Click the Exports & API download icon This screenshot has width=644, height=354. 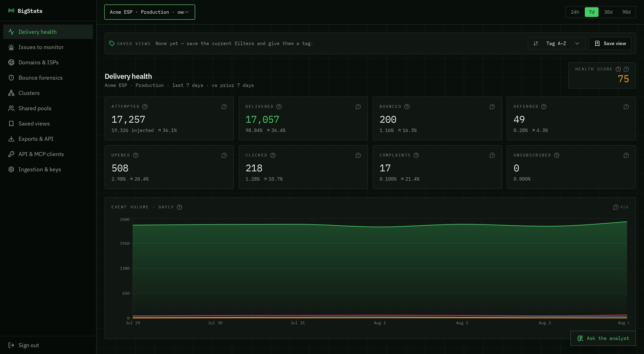point(11,139)
